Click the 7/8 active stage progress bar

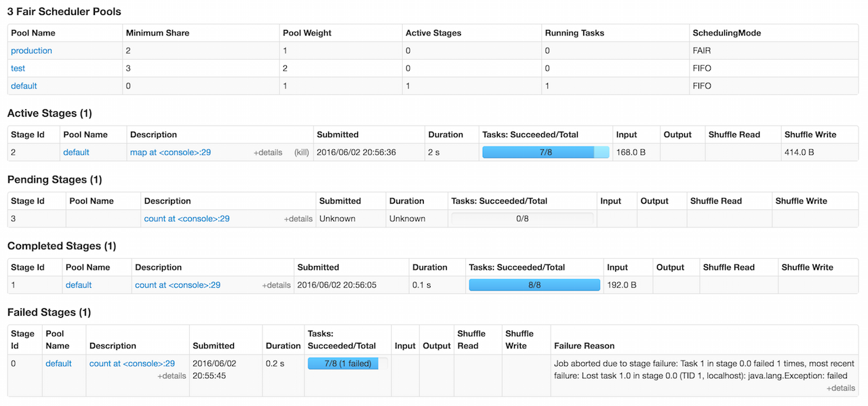pyautogui.click(x=545, y=153)
